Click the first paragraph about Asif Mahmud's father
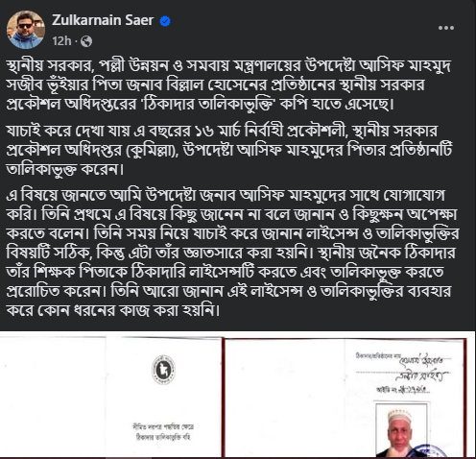 click(229, 85)
